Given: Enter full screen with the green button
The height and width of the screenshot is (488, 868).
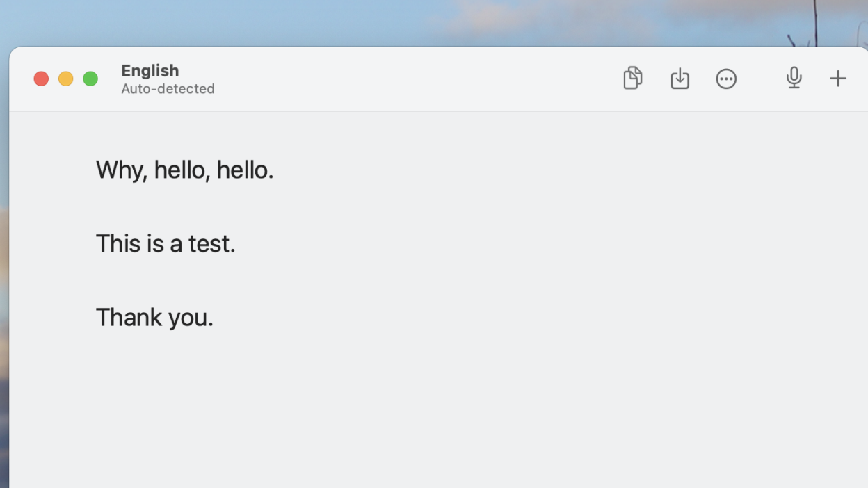Looking at the screenshot, I should (x=90, y=79).
